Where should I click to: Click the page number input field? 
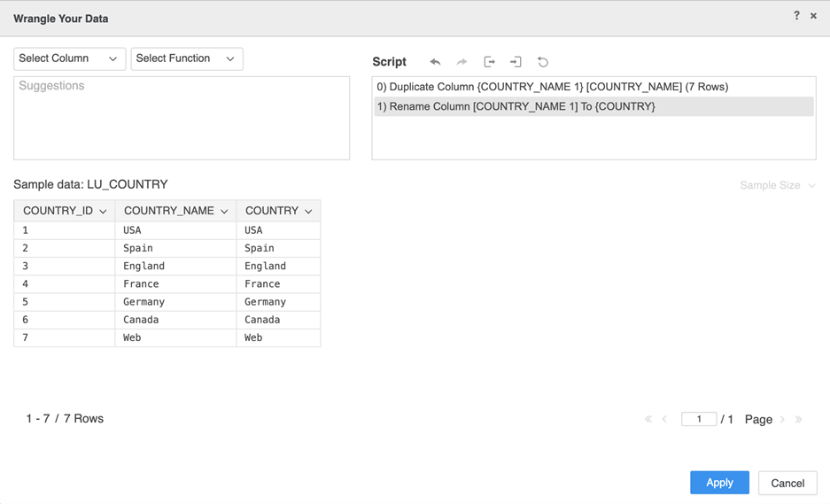698,419
